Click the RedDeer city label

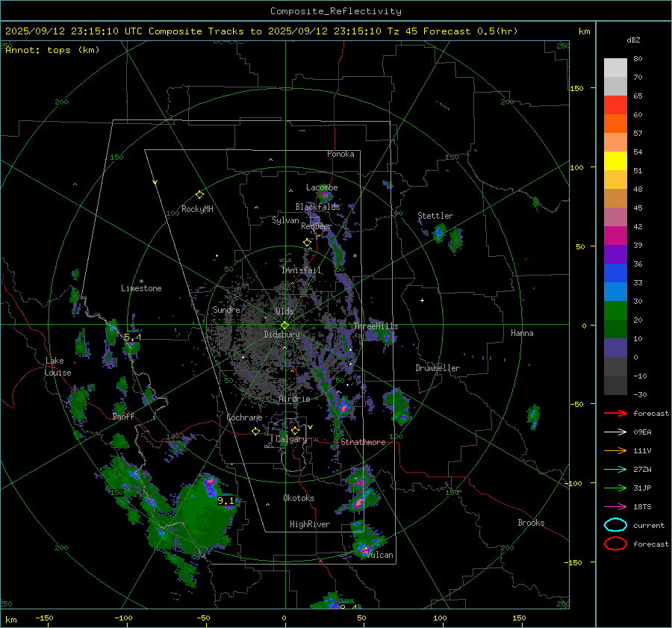click(317, 226)
